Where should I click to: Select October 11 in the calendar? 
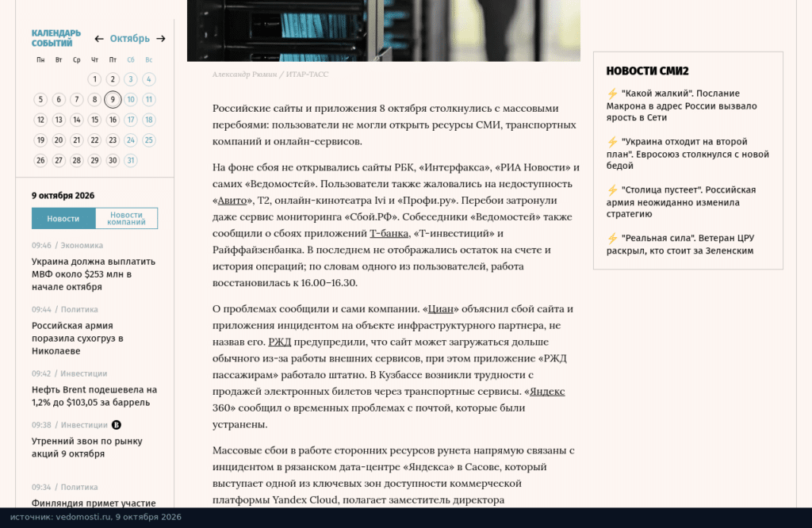148,99
